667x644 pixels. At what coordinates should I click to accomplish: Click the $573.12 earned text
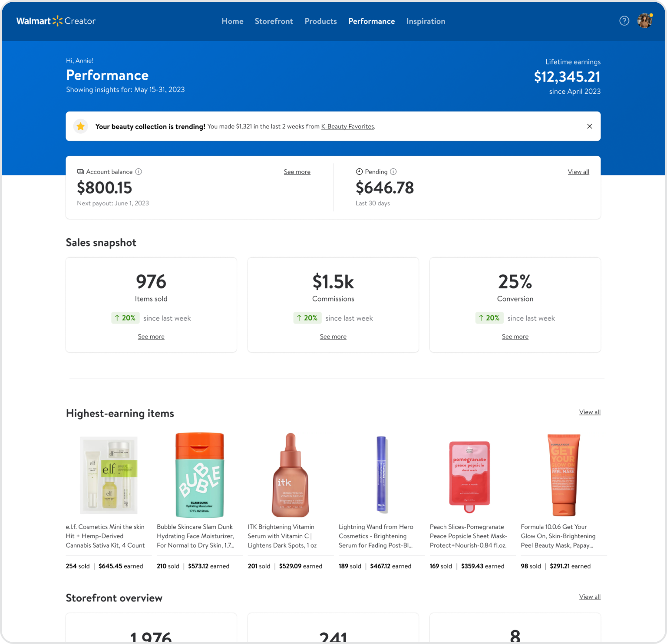209,566
